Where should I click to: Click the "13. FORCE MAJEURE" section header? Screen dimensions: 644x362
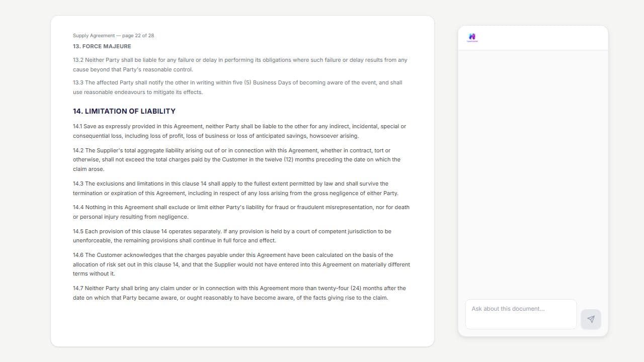click(x=102, y=46)
